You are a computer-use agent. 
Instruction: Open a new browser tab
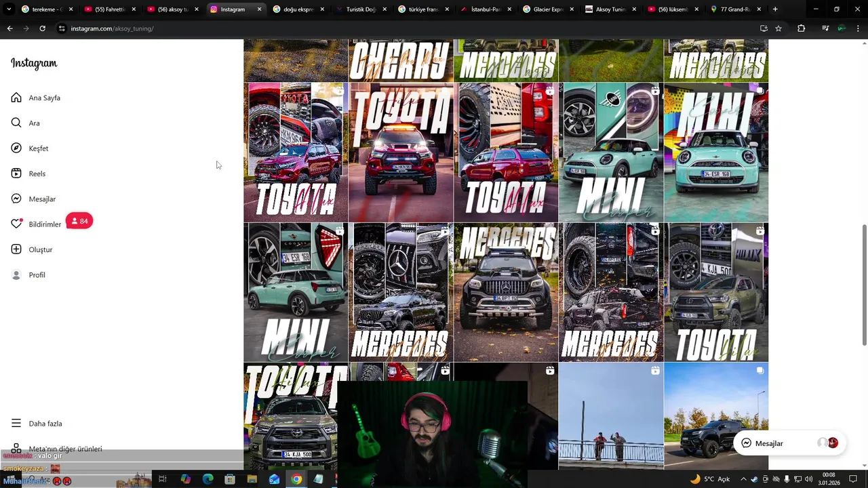(775, 9)
